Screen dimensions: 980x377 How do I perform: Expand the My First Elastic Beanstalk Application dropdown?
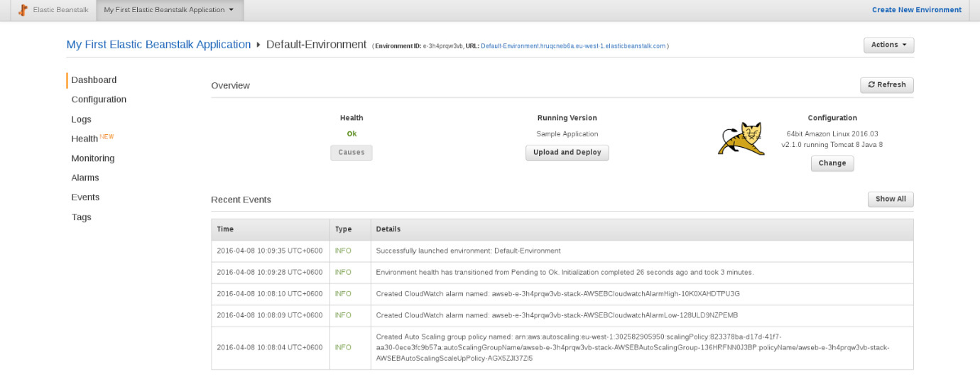click(x=169, y=10)
